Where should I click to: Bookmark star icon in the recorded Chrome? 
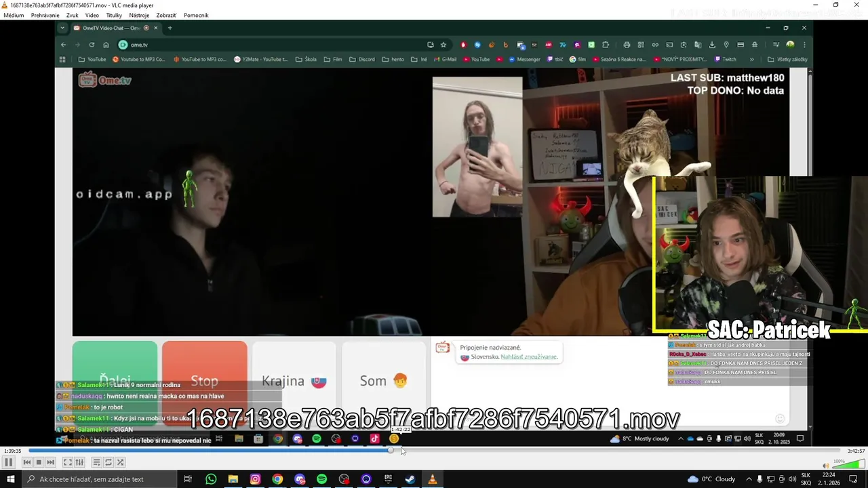pyautogui.click(x=443, y=45)
